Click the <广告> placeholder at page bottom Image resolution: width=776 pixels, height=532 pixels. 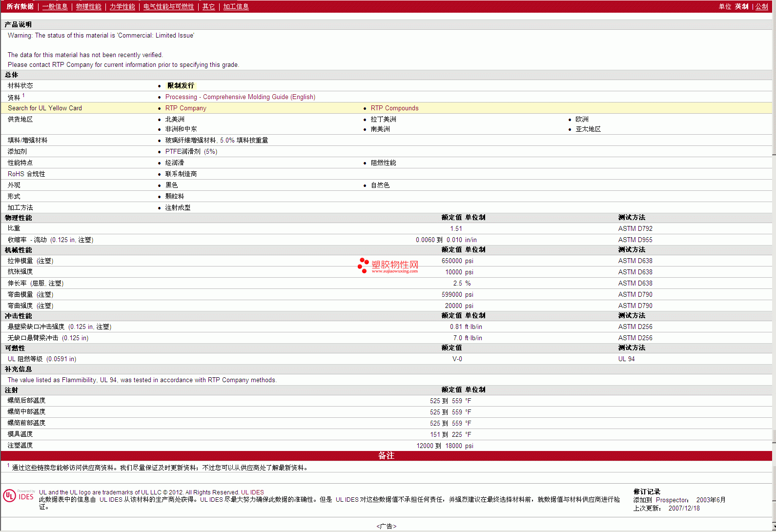coord(386,526)
